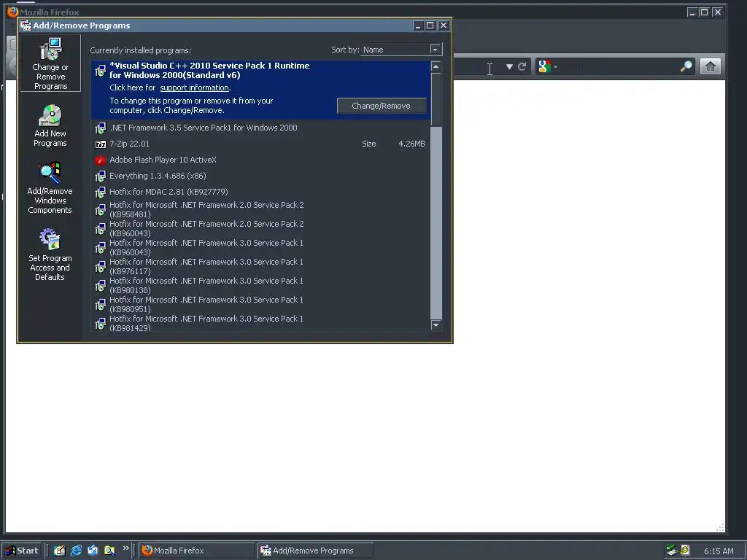Expand the quick launch overflow chevron

coord(125,548)
